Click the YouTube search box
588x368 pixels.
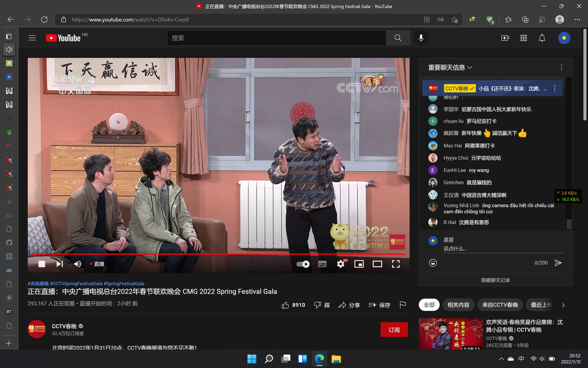pos(276,38)
